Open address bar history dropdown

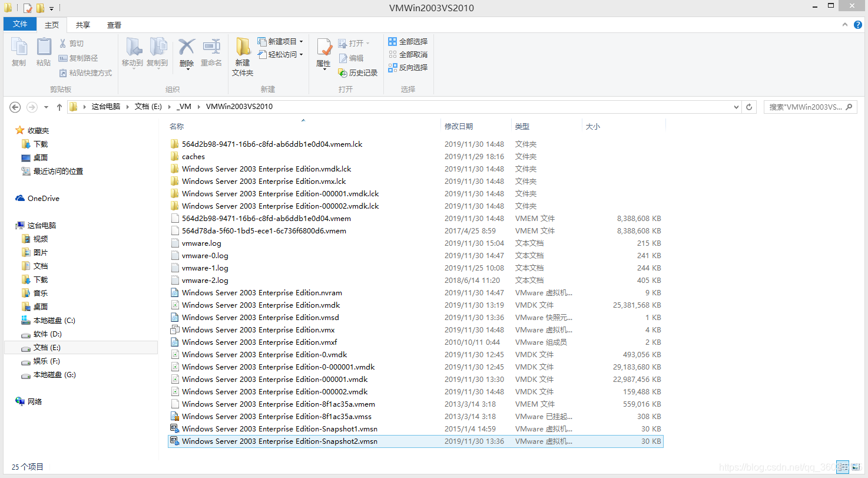click(737, 107)
